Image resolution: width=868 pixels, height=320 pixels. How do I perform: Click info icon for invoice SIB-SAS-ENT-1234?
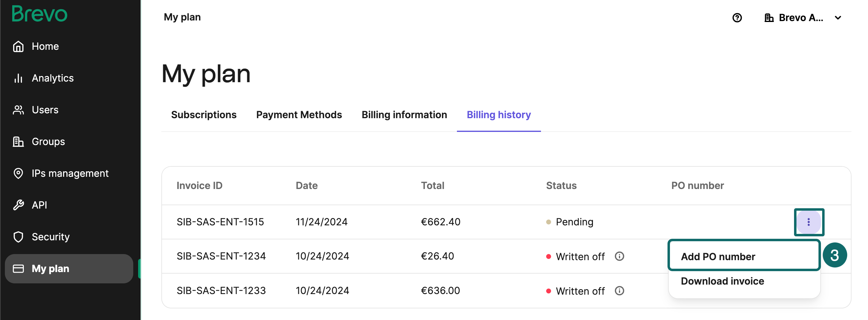pos(619,256)
